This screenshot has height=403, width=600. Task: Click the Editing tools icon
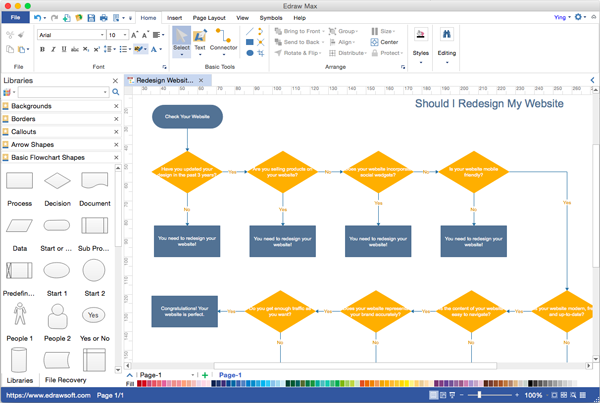coord(447,40)
